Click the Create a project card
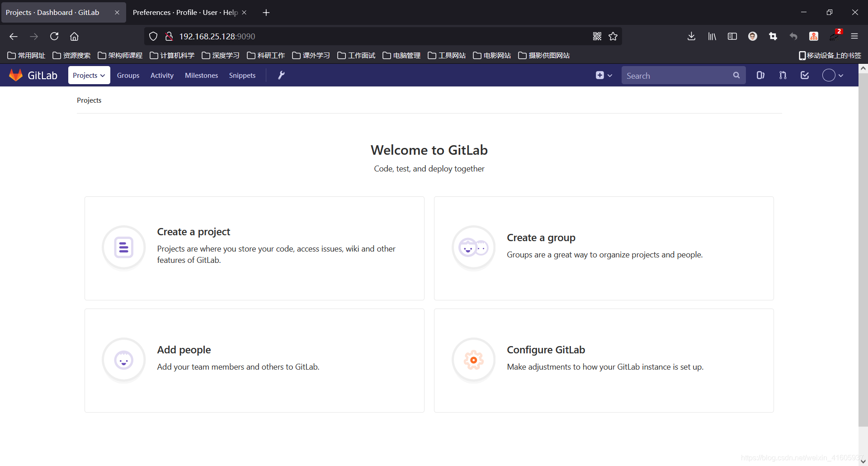The image size is (868, 466). (x=255, y=248)
